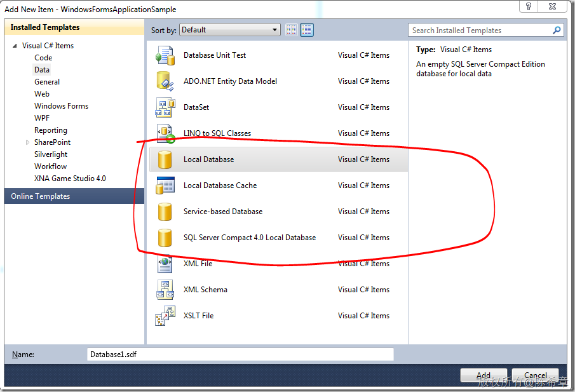Select the LINQ to SQL Classes text
This screenshot has height=392, width=575.
click(x=217, y=133)
